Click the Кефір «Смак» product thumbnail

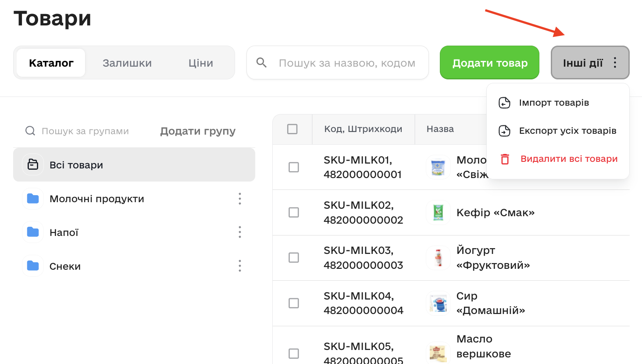[x=438, y=213]
